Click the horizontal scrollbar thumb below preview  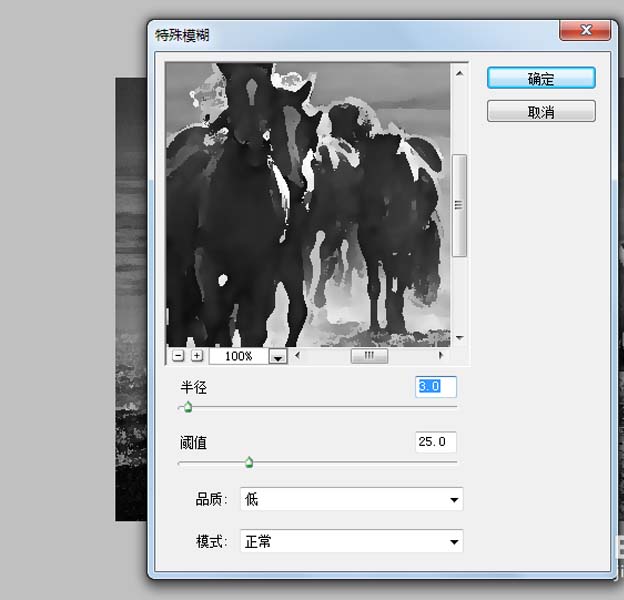click(368, 355)
